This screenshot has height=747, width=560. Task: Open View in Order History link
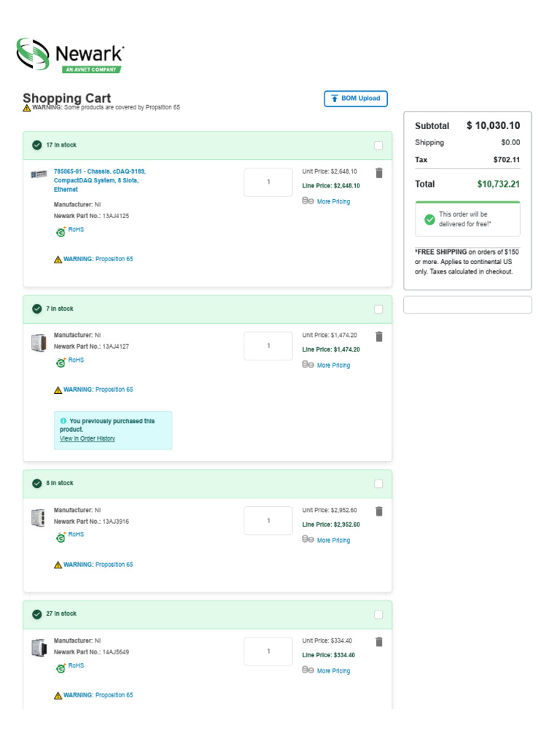click(x=87, y=438)
